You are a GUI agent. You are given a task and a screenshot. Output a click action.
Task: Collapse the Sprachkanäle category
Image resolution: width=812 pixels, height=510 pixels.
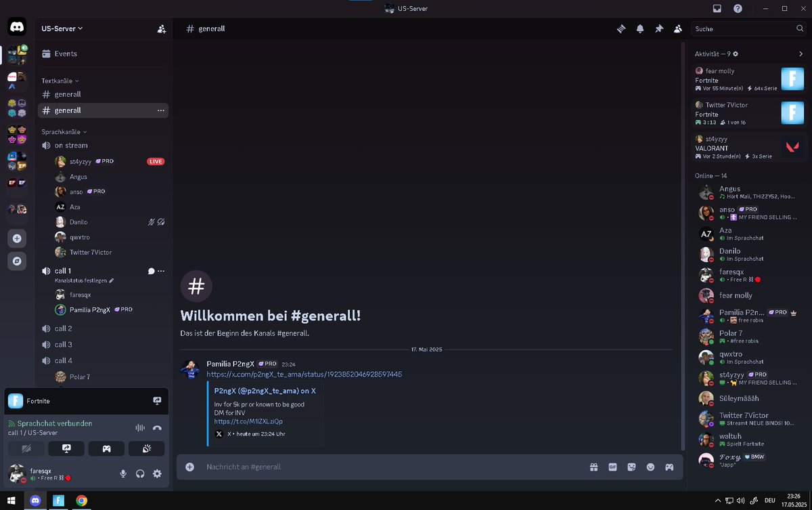click(x=64, y=131)
